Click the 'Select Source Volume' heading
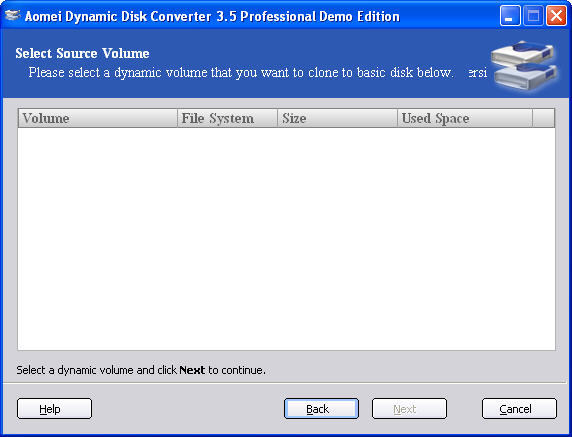The width and height of the screenshot is (572, 437). [82, 53]
